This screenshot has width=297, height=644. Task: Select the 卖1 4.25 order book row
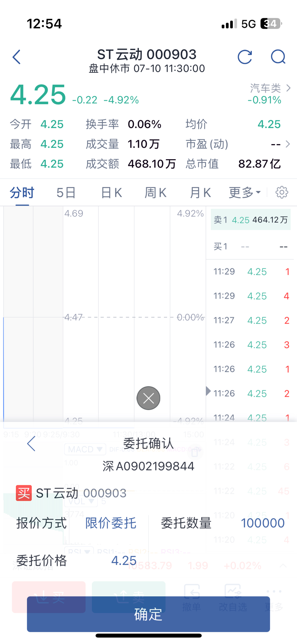coord(251,220)
